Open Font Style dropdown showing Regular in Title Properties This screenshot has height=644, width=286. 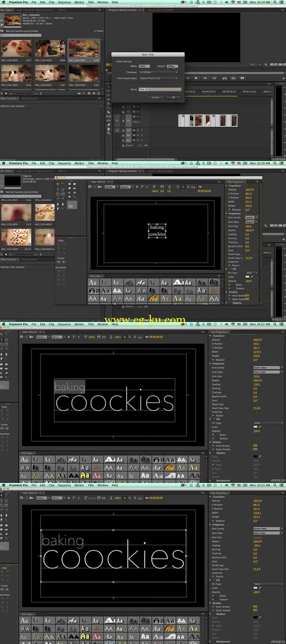251,221
